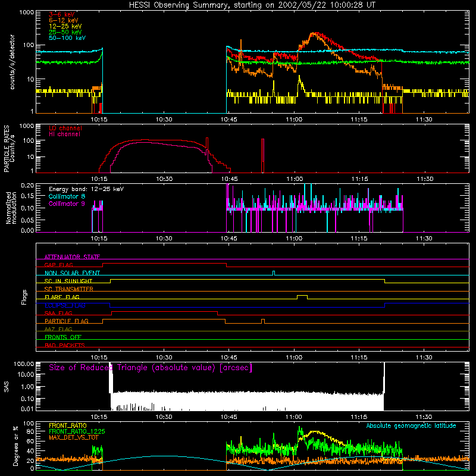
Task: Click the 0.15 modulation axis value
Action: [27, 196]
